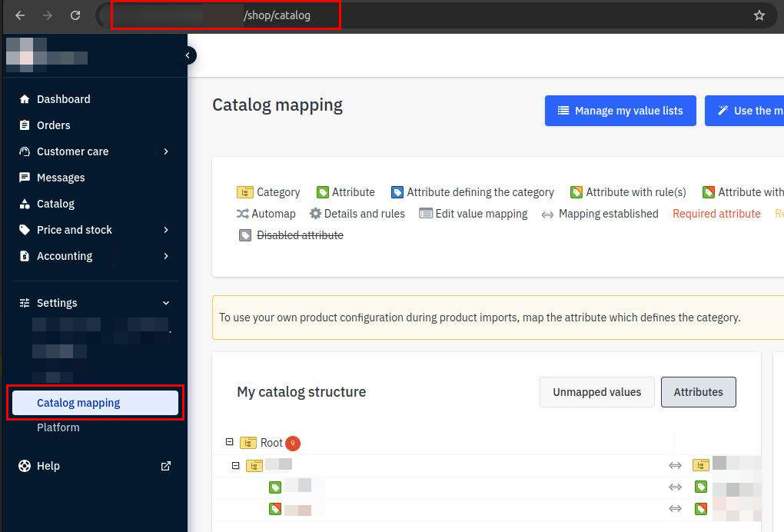Click the browser address bar
Image resolution: width=784 pixels, height=532 pixels.
(x=430, y=15)
